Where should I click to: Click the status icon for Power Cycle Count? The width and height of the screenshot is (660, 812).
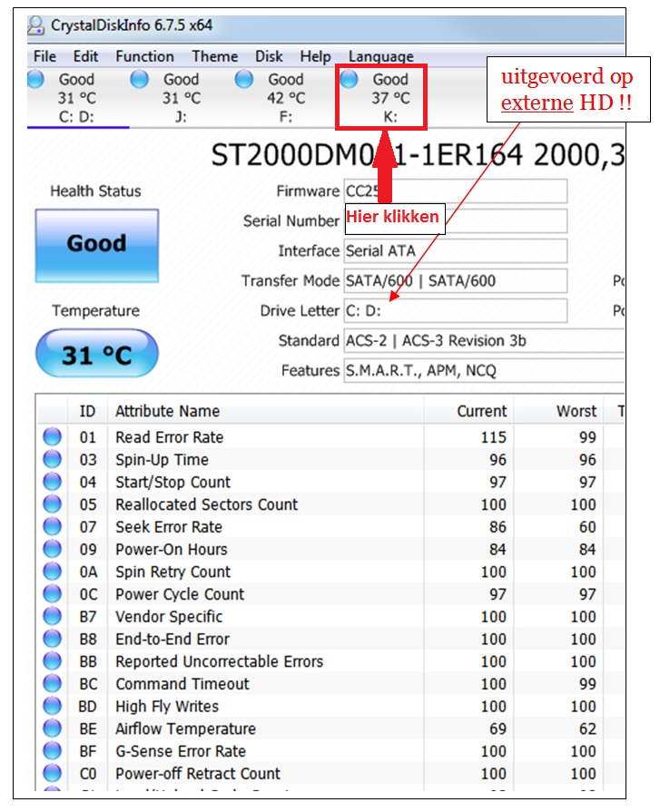click(x=52, y=594)
